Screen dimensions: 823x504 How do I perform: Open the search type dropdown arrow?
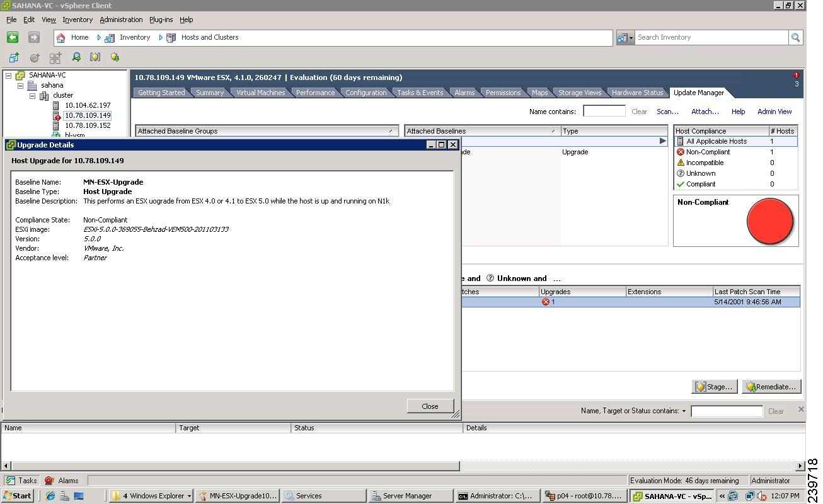tap(631, 38)
